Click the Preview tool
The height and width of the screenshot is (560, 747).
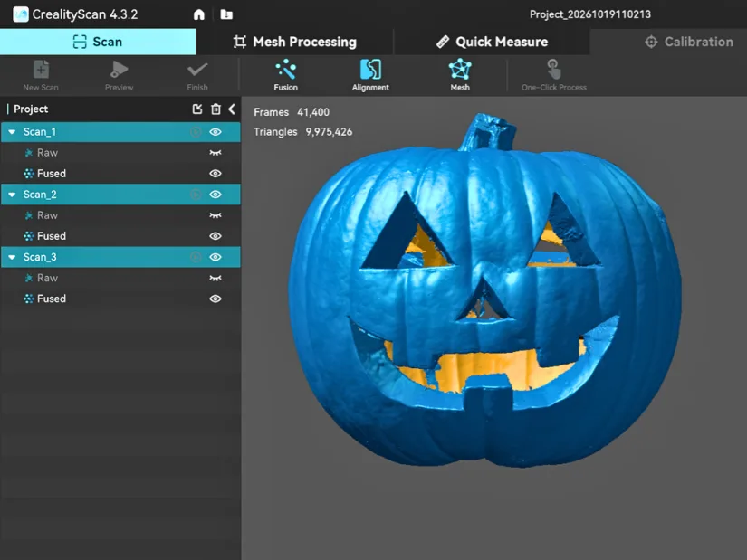(120, 75)
